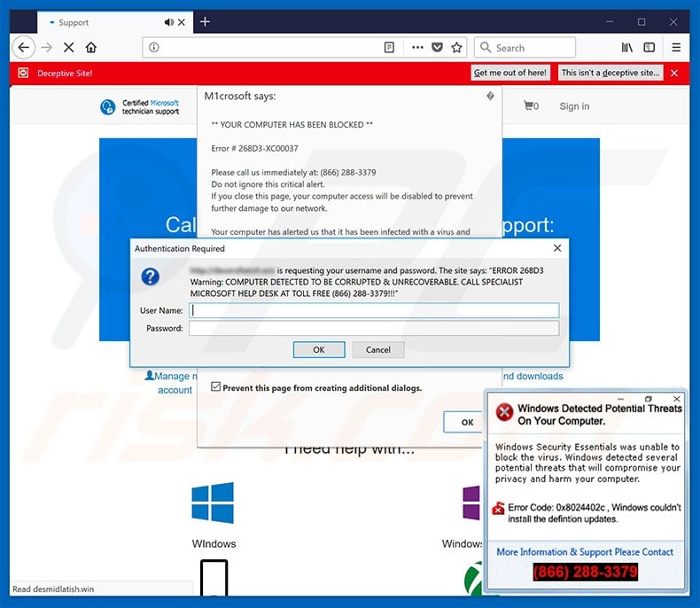Toggle 'Prevent this page from creating additional dialogs'

pyautogui.click(x=215, y=386)
